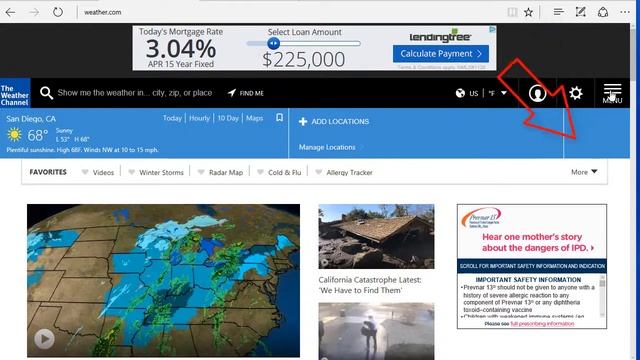This screenshot has height=360, width=640.
Task: Click the FIND ME location button
Action: tap(246, 93)
